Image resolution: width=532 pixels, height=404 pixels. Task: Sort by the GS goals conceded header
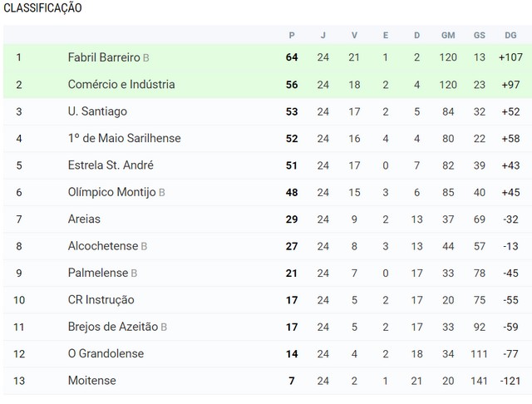pyautogui.click(x=480, y=35)
